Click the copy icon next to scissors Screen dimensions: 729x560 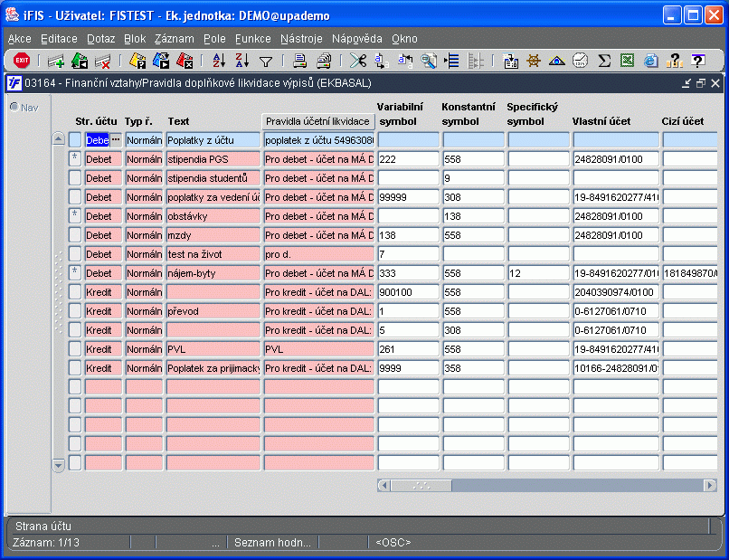[x=382, y=61]
